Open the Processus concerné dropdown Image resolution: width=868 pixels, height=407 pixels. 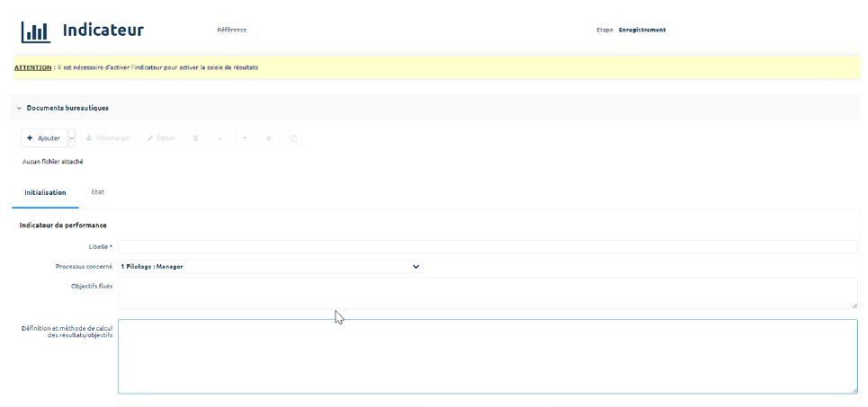[x=270, y=267]
